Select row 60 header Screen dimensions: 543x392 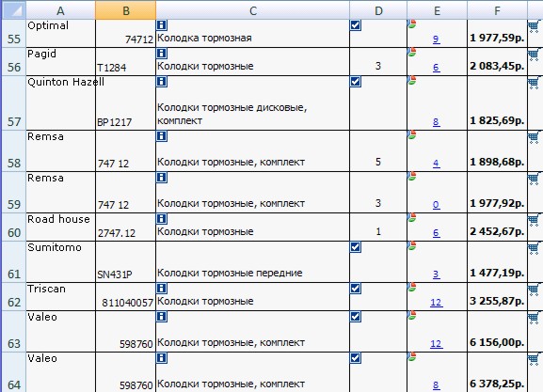click(13, 227)
